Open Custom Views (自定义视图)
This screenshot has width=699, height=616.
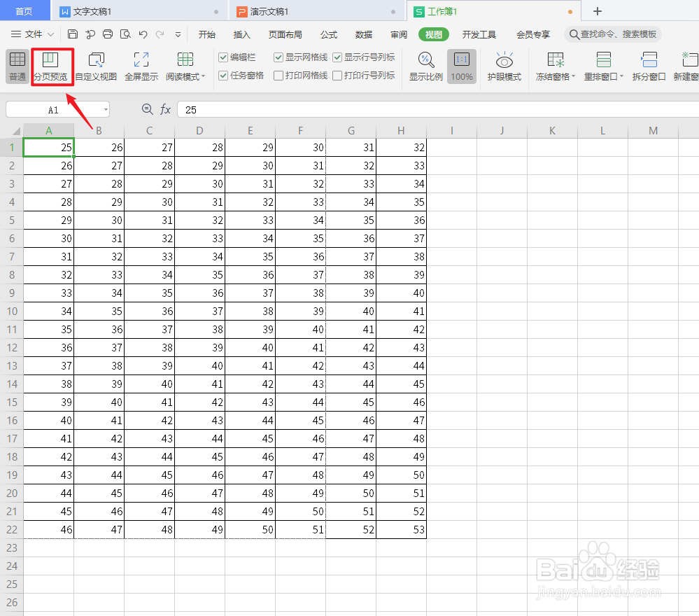point(96,66)
